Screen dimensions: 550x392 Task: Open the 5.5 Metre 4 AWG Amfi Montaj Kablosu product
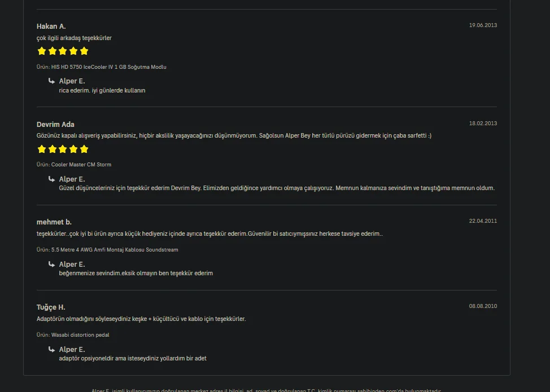(x=115, y=250)
